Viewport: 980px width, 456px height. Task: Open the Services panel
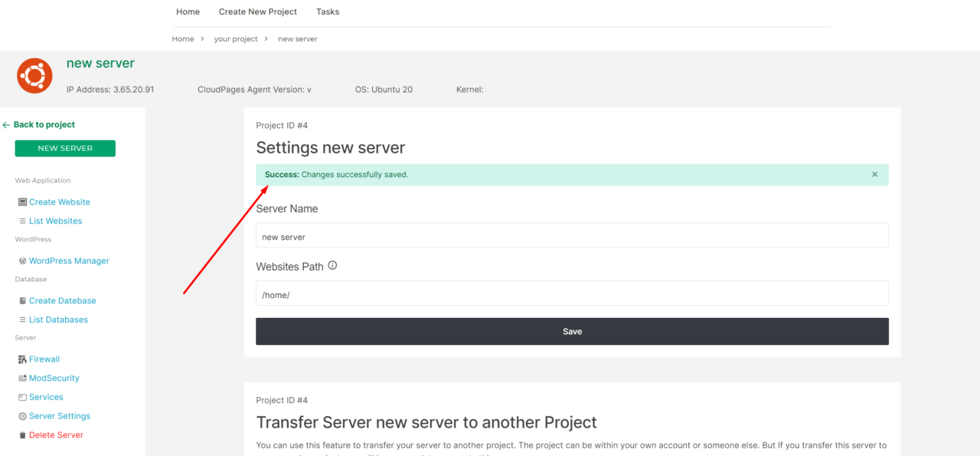click(x=46, y=397)
